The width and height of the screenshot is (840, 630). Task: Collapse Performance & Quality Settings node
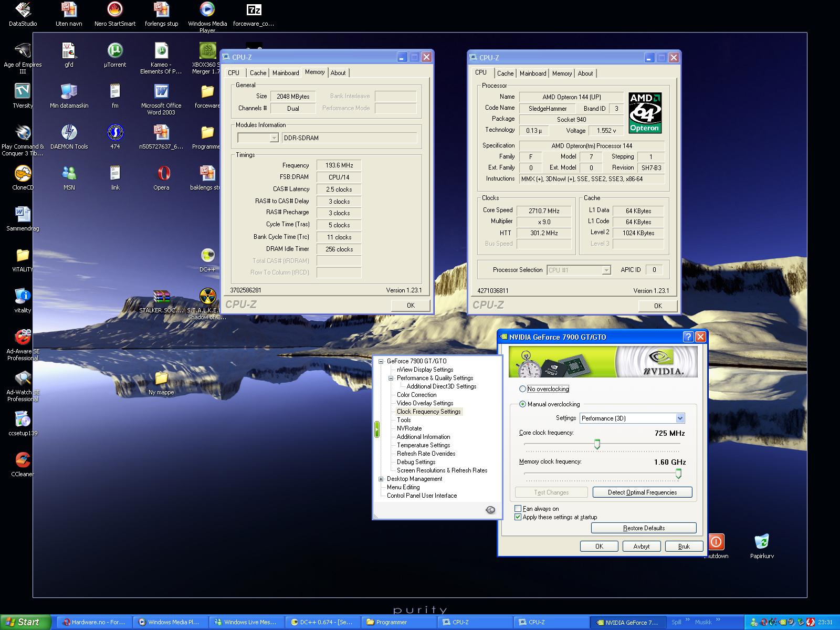391,378
